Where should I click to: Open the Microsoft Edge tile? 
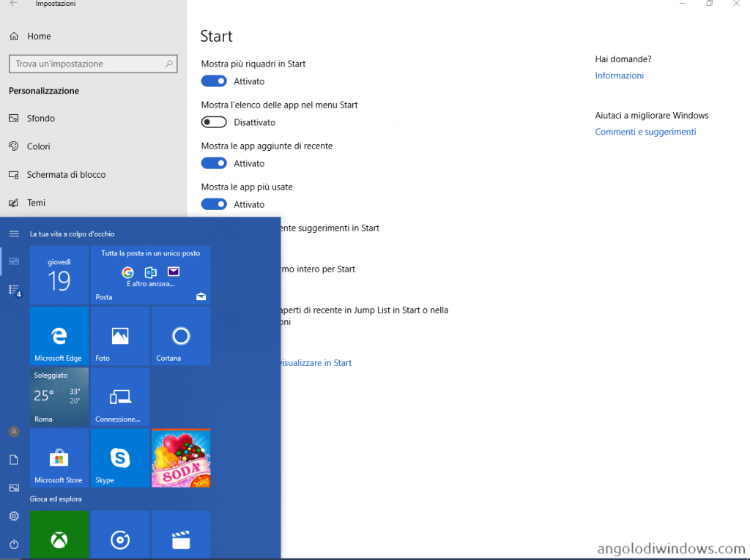[59, 336]
